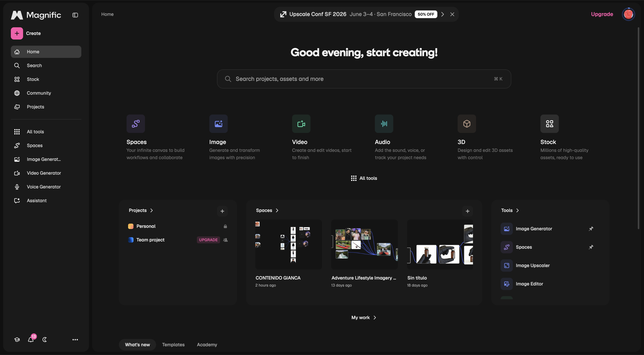Click the Image category tile icon
Screen dimensions: 644x355
[219, 124]
